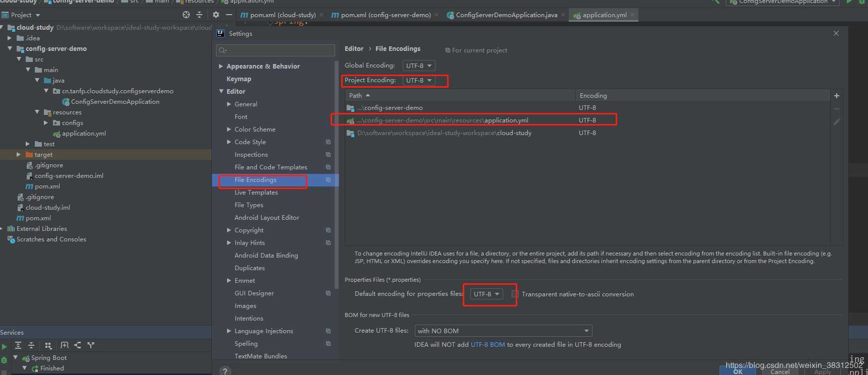Expand the Language Injections settings node
The height and width of the screenshot is (375, 868).
229,331
